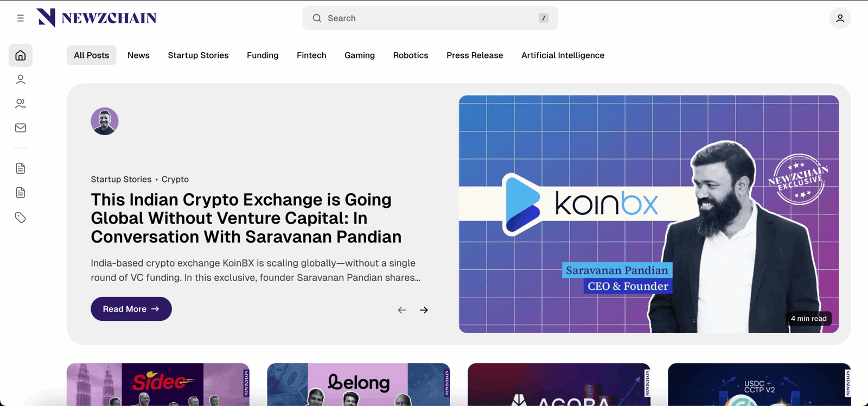The height and width of the screenshot is (406, 868).
Task: Select the Press Release tab
Action: pyautogui.click(x=475, y=55)
